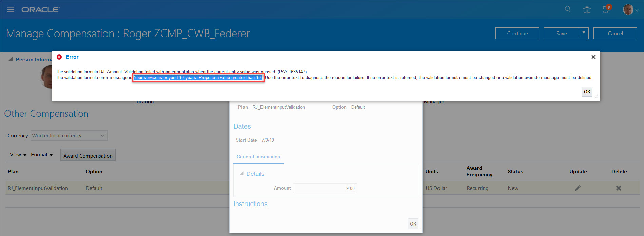This screenshot has width=644, height=236.
Task: Click the Other Compensation heading
Action: (x=46, y=114)
